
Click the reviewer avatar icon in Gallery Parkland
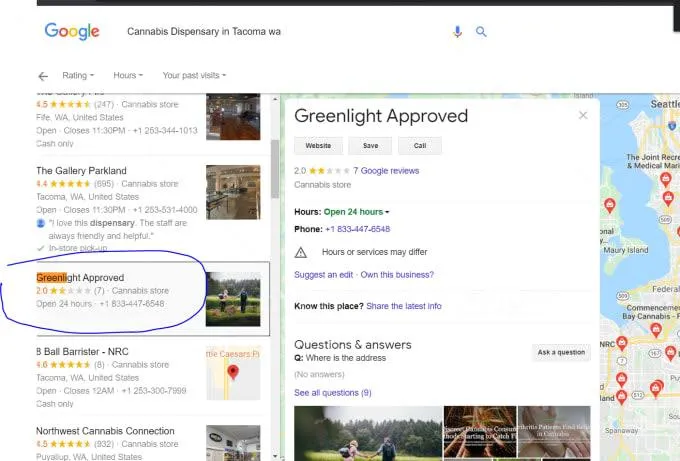pos(41,223)
